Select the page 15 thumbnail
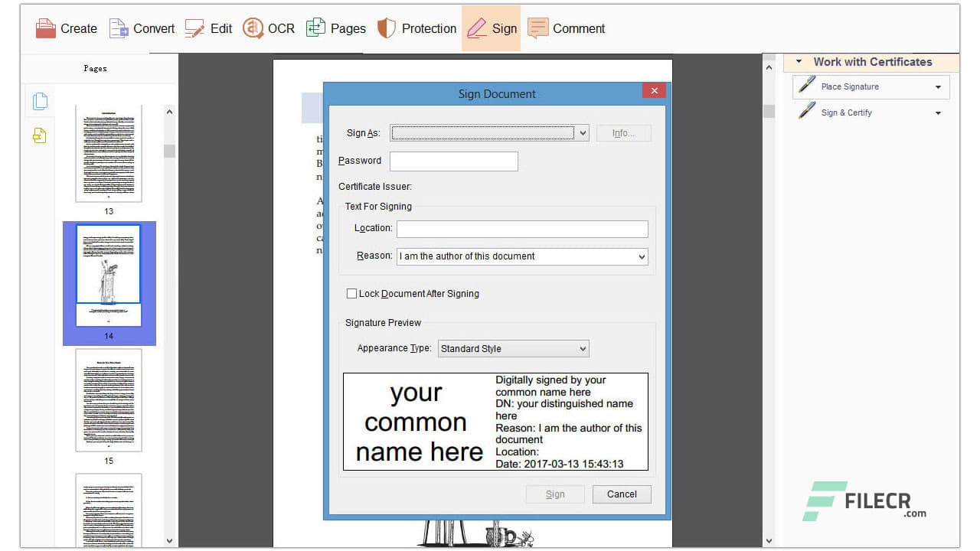 (108, 402)
